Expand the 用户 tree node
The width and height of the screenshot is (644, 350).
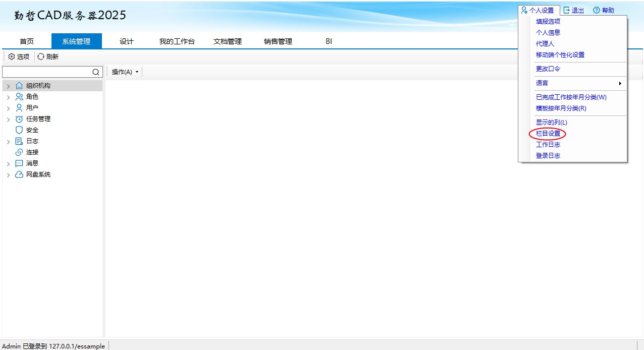pyautogui.click(x=8, y=108)
